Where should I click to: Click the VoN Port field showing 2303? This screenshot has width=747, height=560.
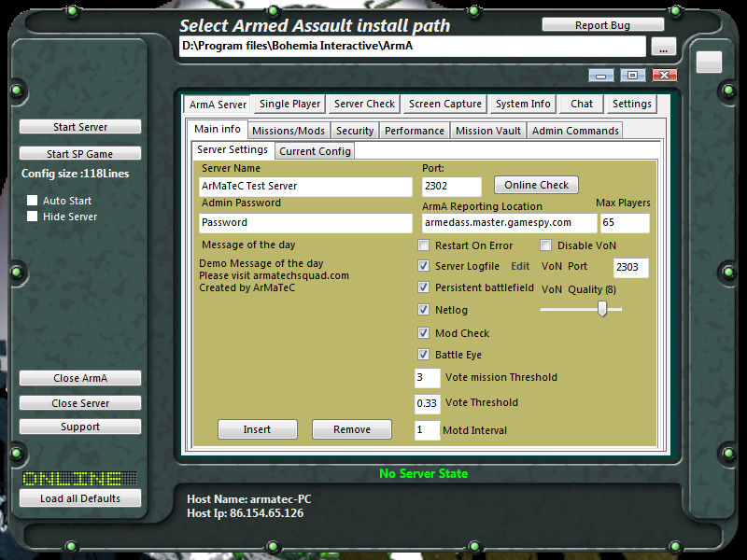[x=631, y=268]
